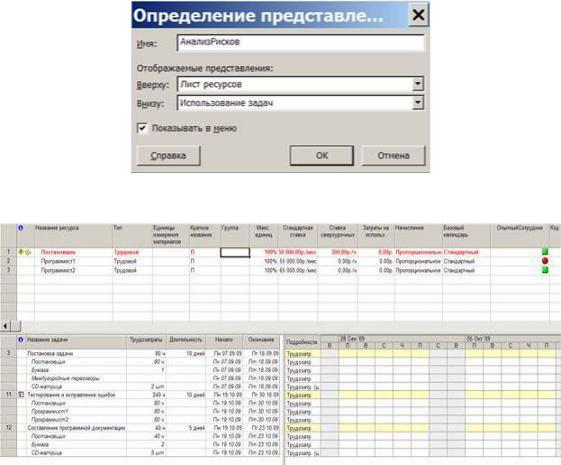Click left scroll arrow under resource sheet
This screenshot has height=465, width=561.
(5, 326)
